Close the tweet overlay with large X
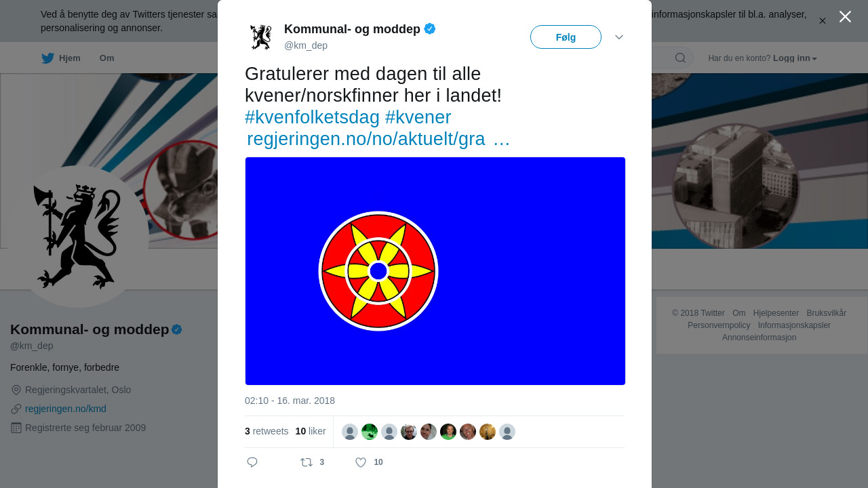Image resolution: width=868 pixels, height=488 pixels. (845, 16)
